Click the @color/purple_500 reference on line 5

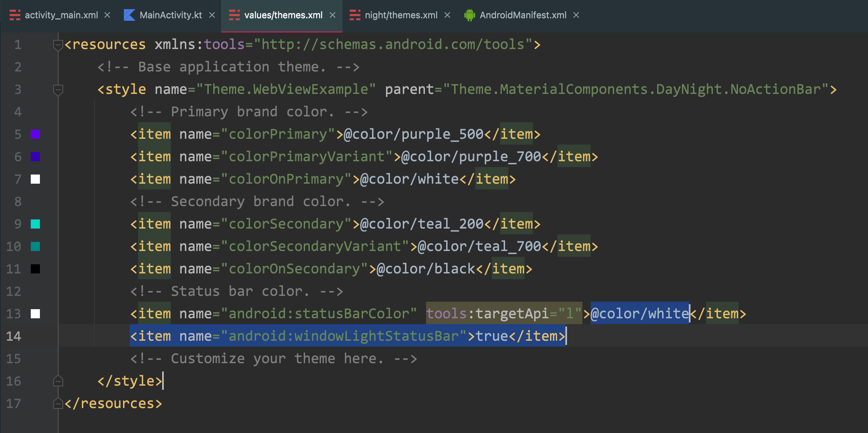click(x=413, y=134)
